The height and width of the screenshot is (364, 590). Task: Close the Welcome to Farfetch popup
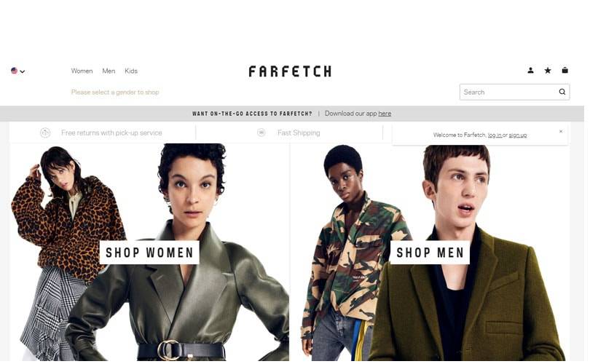point(561,131)
